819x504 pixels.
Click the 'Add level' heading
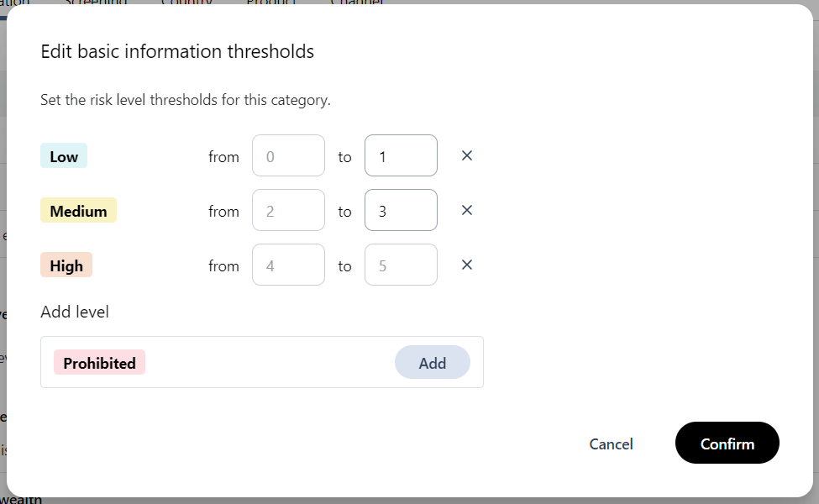tap(75, 312)
